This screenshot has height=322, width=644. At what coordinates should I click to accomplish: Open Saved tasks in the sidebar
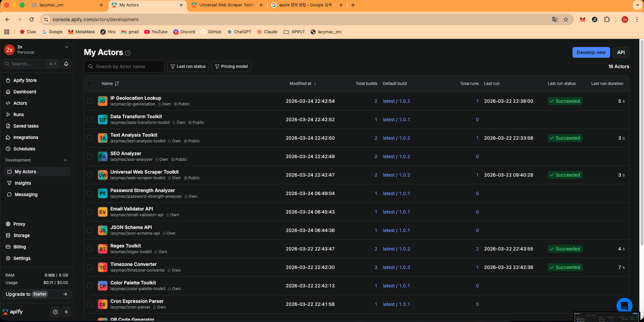(26, 126)
